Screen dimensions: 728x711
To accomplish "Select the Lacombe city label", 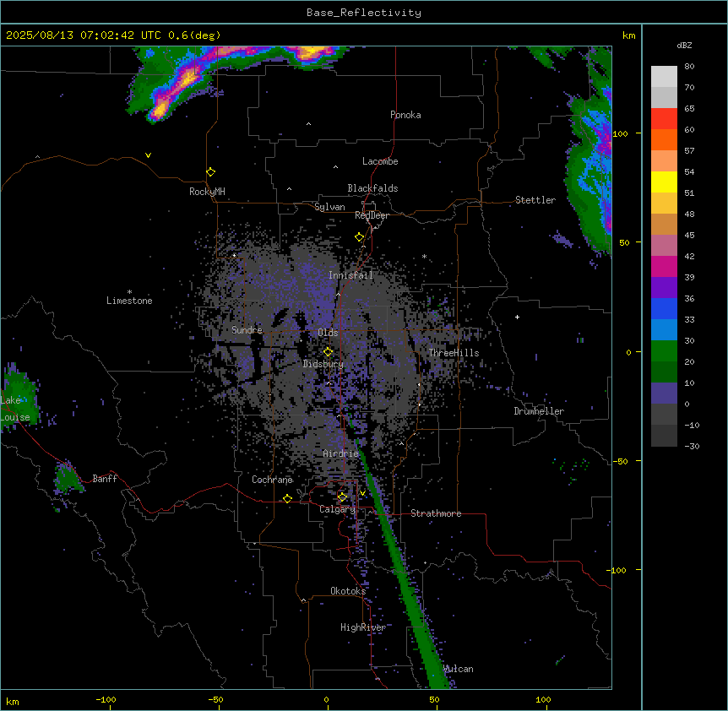I will (380, 161).
